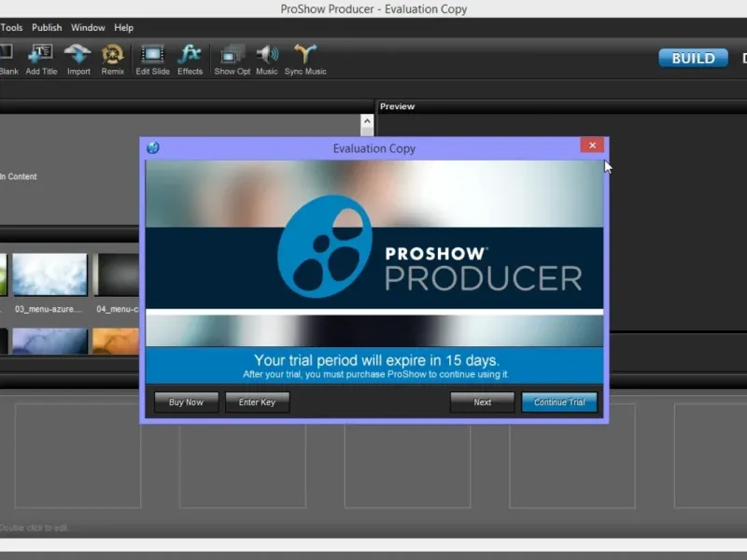The width and height of the screenshot is (747, 560).
Task: Launch the Sync Music tool
Action: coord(305,60)
